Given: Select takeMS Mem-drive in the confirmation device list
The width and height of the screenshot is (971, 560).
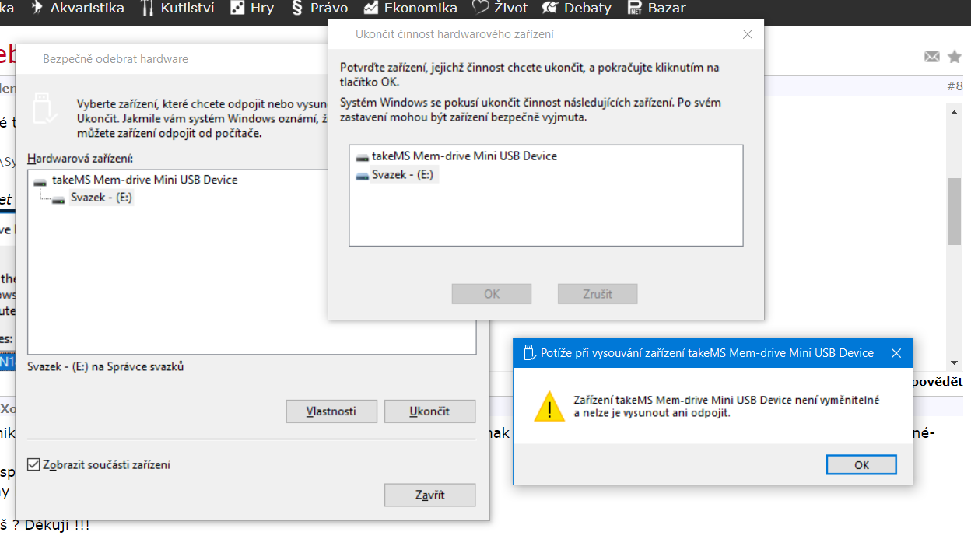Looking at the screenshot, I should point(464,156).
